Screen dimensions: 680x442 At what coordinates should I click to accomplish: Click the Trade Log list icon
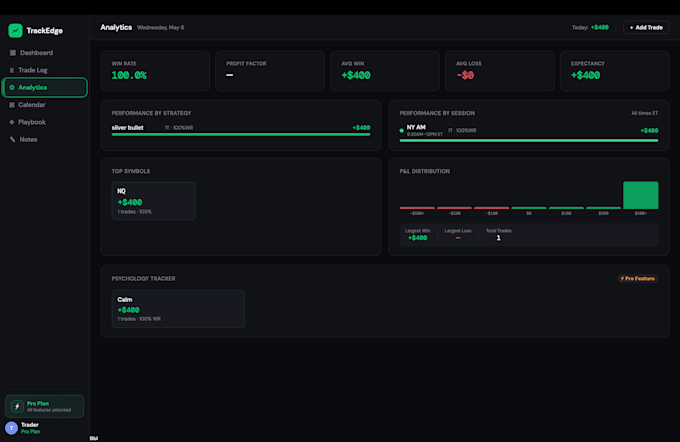(x=12, y=70)
